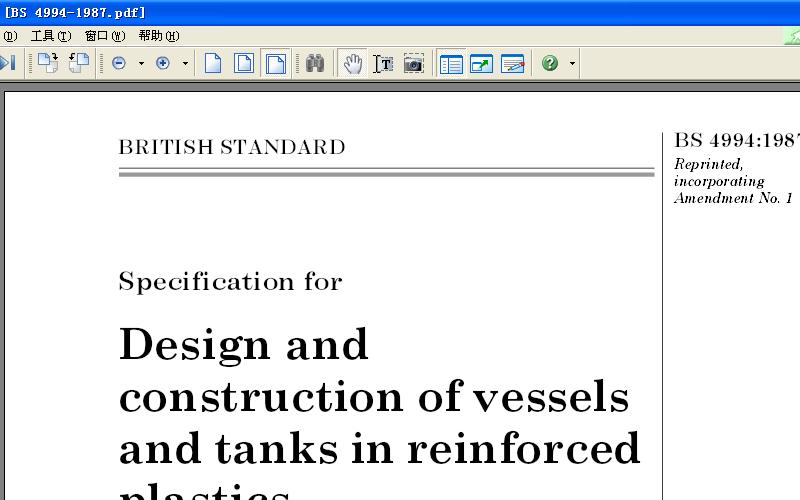Screen dimensions: 800x500
Task: Open the partially visible (D) menu
Action: 10,36
